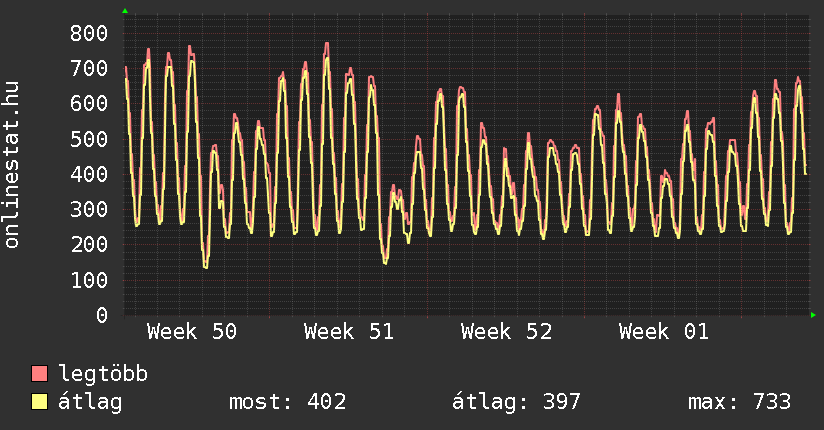Click the átlag legend text label
This screenshot has width=824, height=430.
(x=91, y=402)
